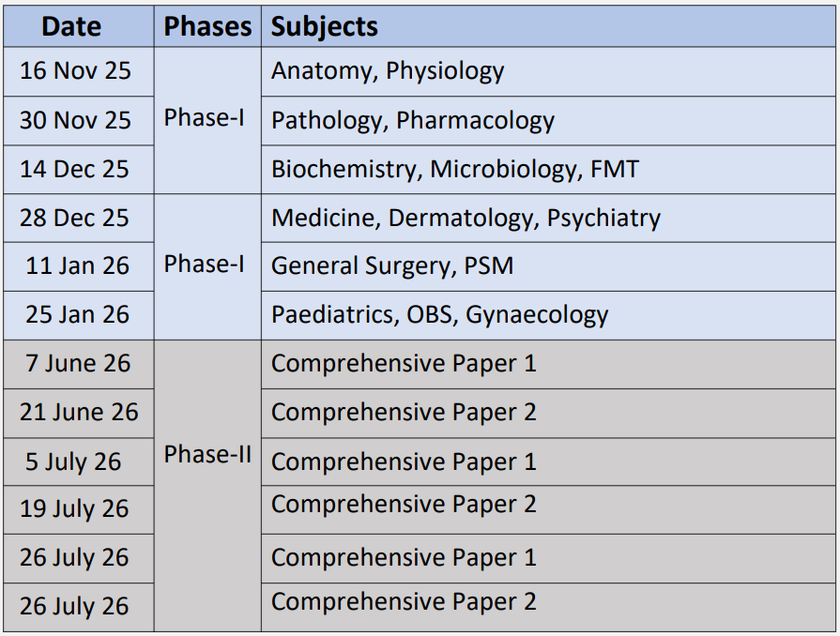Image resolution: width=840 pixels, height=636 pixels.
Task: Select the 16 Nov 25 date cell
Action: (75, 71)
